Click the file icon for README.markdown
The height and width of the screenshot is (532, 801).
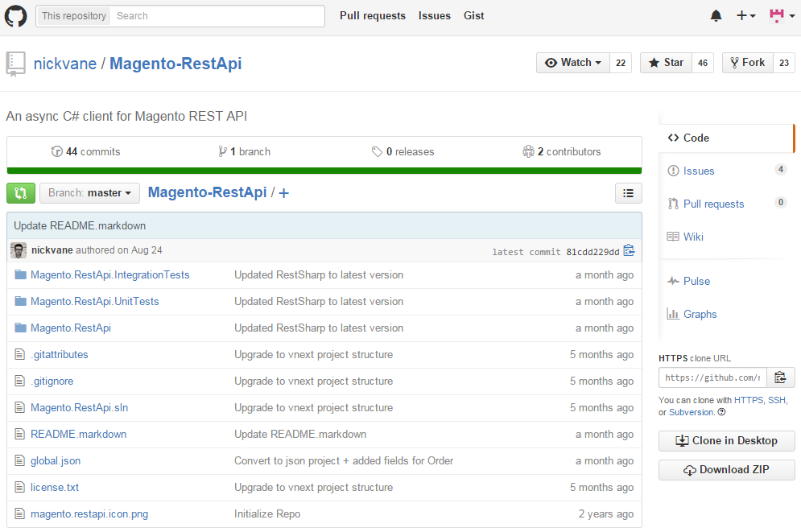click(x=20, y=434)
